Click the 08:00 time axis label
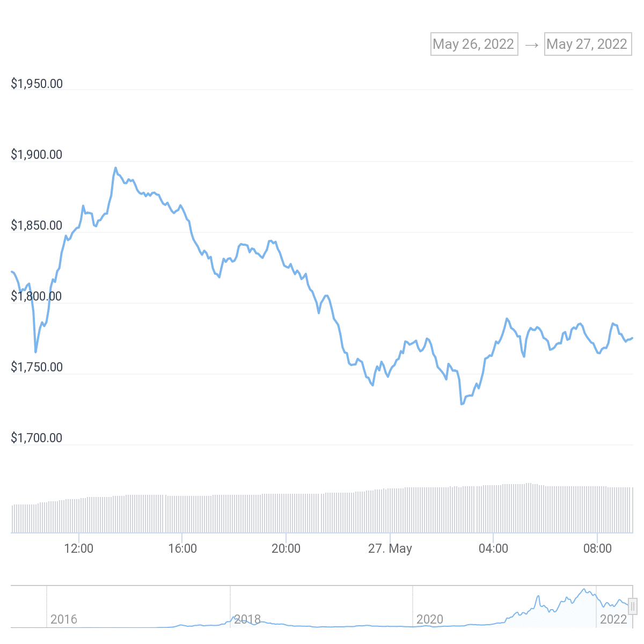 pos(597,548)
